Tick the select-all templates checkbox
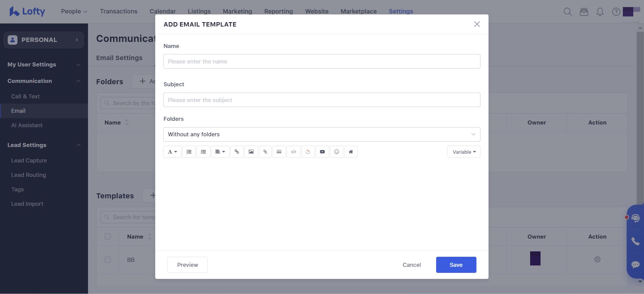 click(x=108, y=237)
